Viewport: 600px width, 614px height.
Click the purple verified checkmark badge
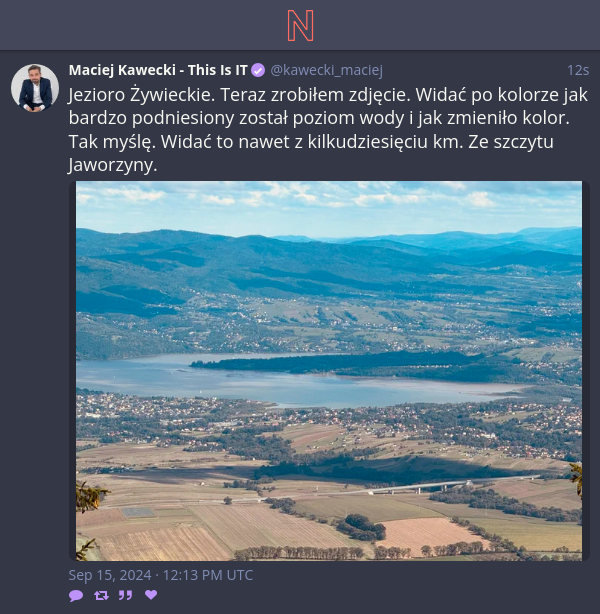(258, 70)
